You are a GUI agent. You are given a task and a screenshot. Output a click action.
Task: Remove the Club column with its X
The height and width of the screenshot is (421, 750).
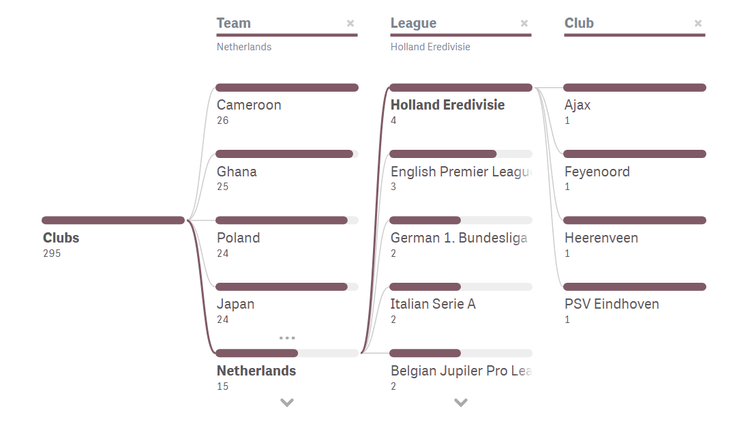coord(698,23)
